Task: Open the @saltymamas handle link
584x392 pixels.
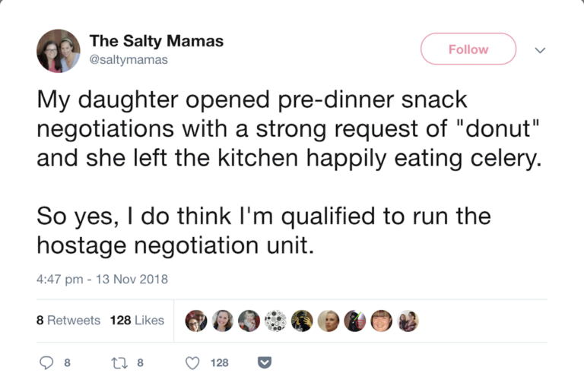Action: coord(129,59)
